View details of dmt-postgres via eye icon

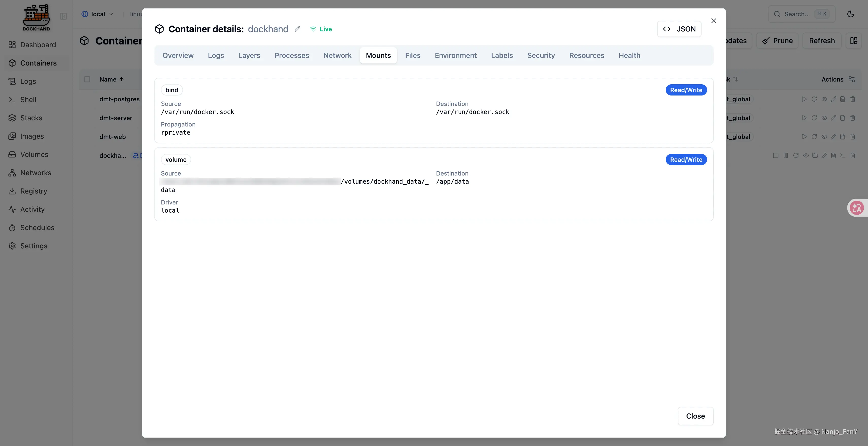click(x=824, y=99)
